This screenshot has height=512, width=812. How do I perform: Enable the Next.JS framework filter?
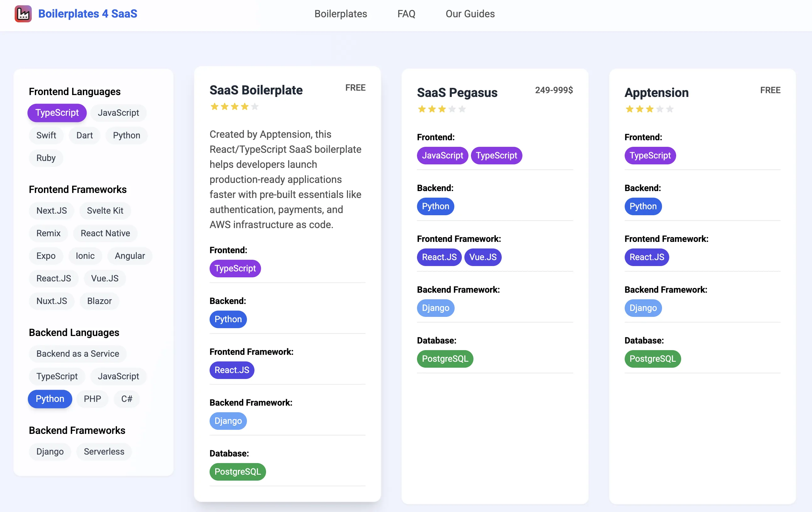51,211
